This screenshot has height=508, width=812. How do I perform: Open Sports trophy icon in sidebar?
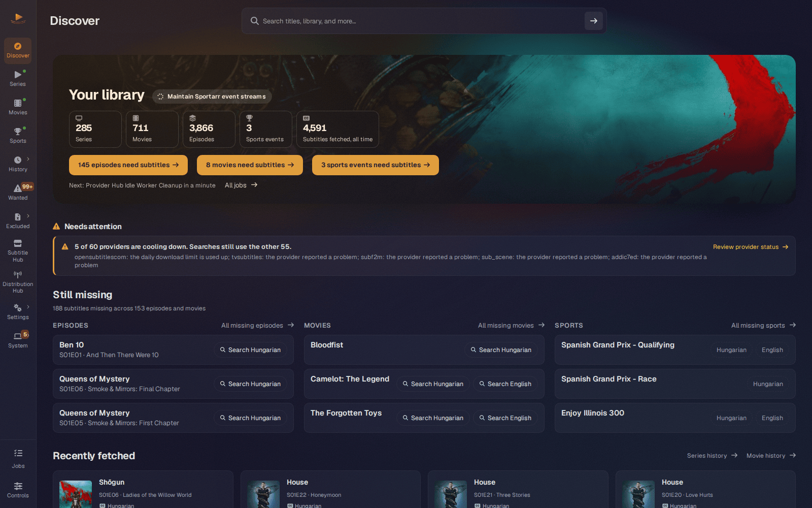pos(18,132)
